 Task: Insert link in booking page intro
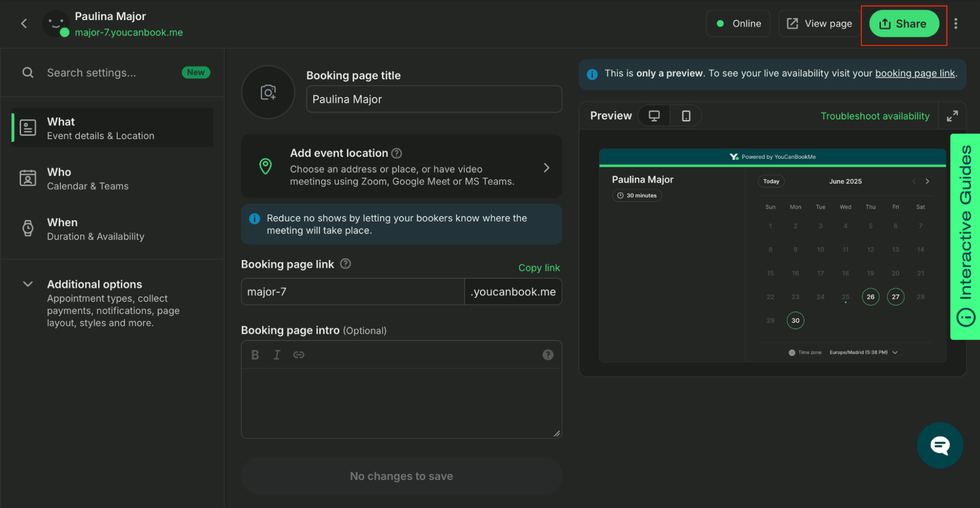(x=299, y=355)
